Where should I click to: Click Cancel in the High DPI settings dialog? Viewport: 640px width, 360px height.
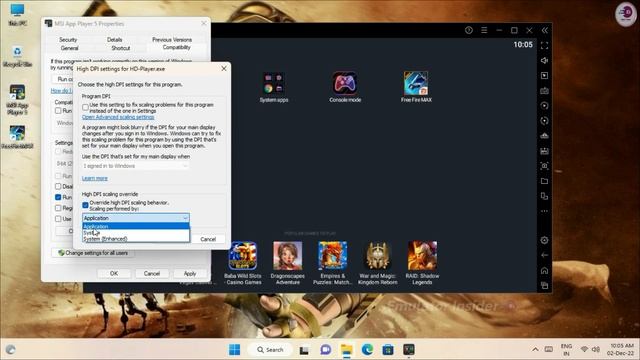coord(208,239)
